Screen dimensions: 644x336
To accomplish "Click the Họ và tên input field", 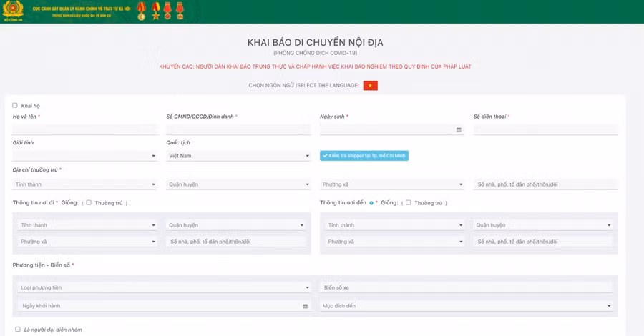I will coord(85,129).
